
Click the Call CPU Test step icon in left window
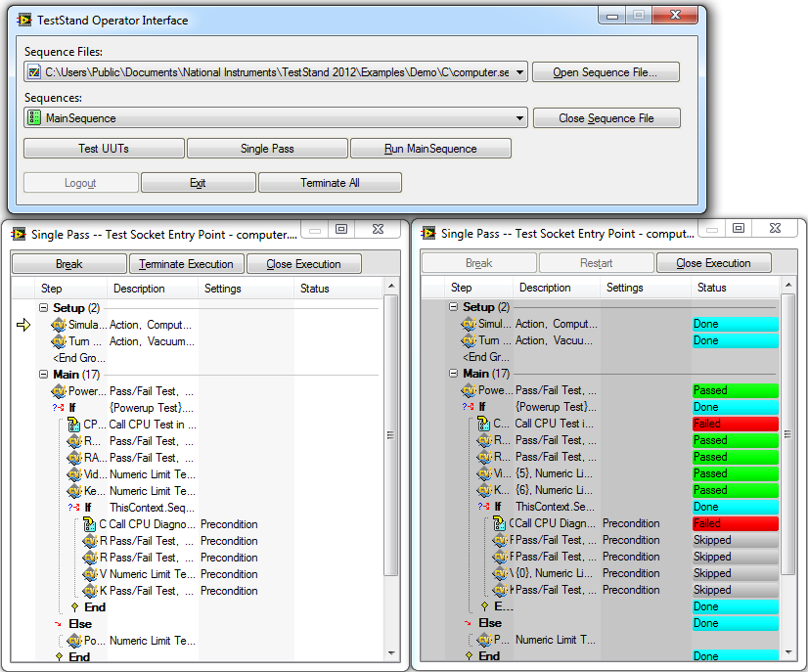pyautogui.click(x=74, y=425)
